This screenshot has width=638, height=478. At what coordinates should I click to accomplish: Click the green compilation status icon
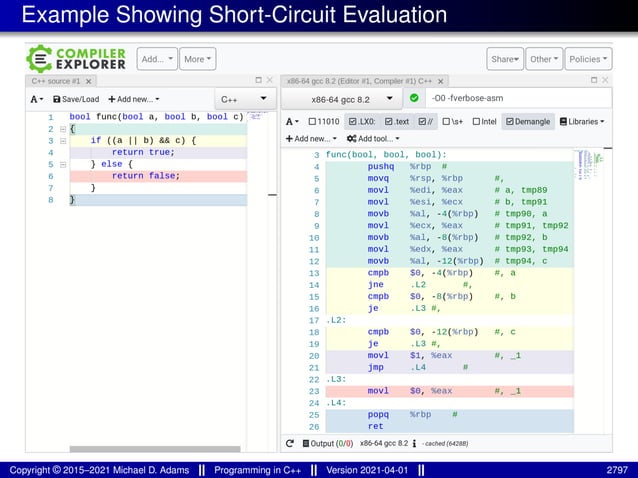tap(414, 98)
